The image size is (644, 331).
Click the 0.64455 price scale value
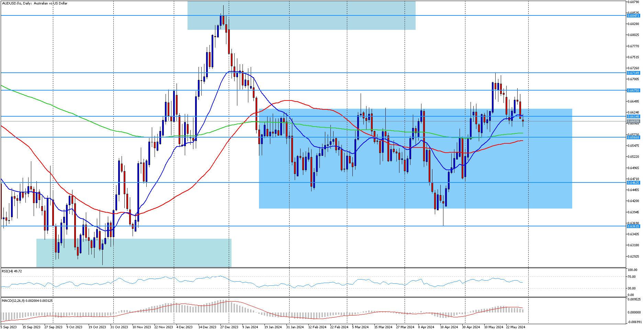pyautogui.click(x=633, y=190)
